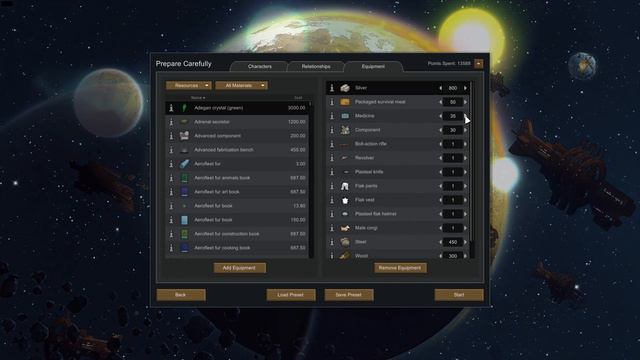Click Start to begin the game
Image resolution: width=640 pixels, height=360 pixels.
[x=459, y=295]
